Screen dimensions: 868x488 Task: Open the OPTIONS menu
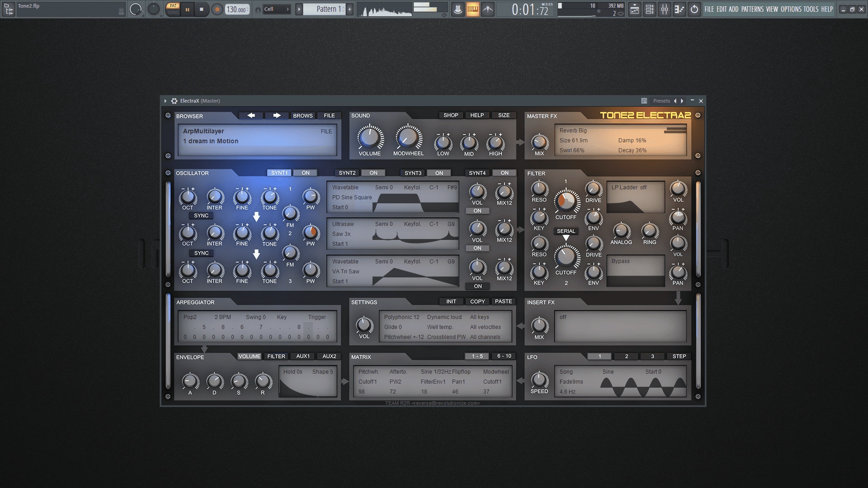[791, 9]
